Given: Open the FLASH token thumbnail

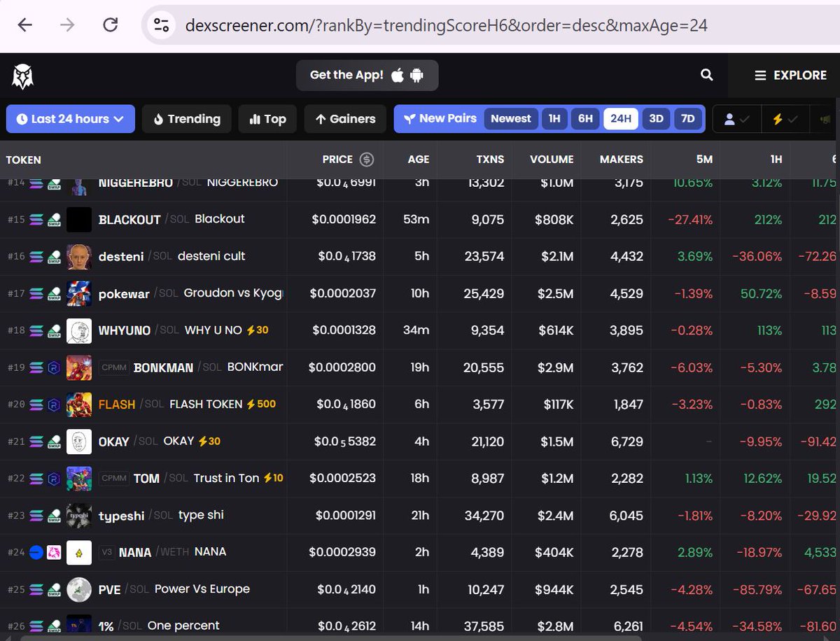Looking at the screenshot, I should (x=79, y=404).
